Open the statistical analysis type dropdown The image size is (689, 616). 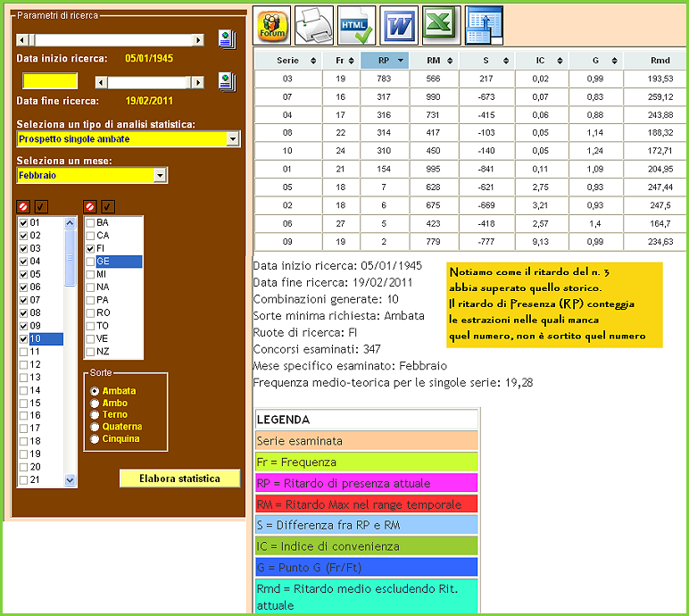coord(233,139)
